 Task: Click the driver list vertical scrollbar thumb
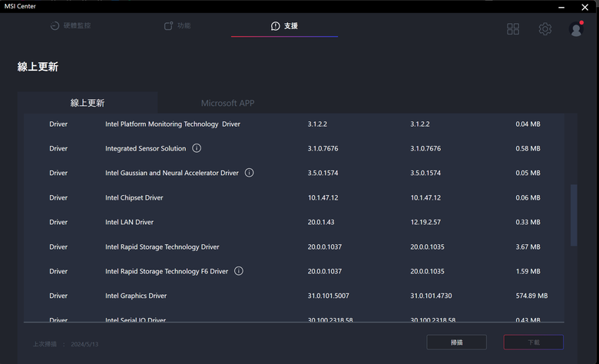point(574,216)
